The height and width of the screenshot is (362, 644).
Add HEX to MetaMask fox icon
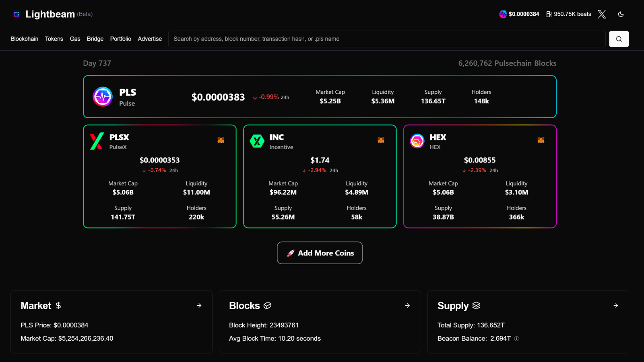pos(541,140)
